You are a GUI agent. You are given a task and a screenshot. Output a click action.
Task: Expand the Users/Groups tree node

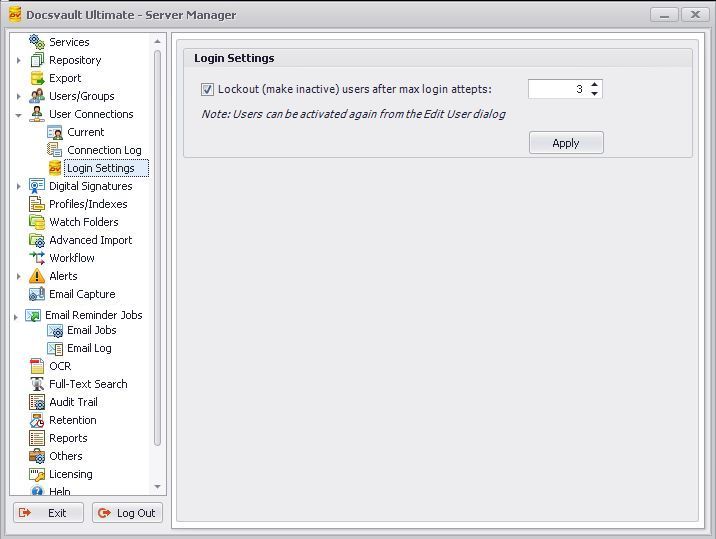(18, 96)
